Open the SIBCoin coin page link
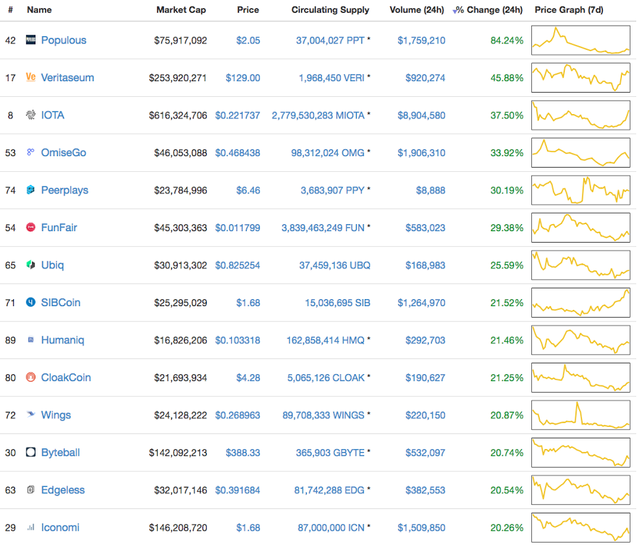This screenshot has width=640, height=545. (x=60, y=303)
